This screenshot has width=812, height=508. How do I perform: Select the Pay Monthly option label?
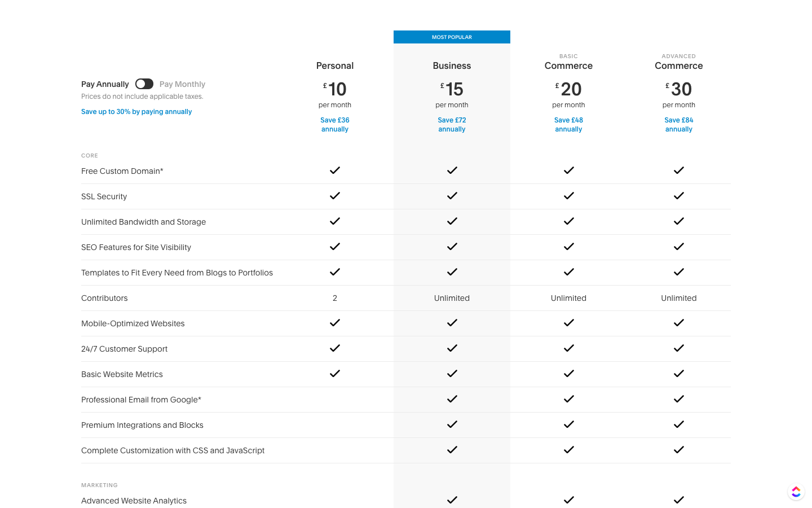coord(182,84)
